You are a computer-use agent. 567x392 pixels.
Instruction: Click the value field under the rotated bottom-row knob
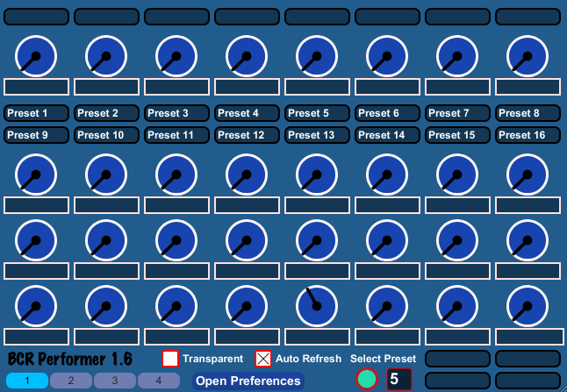pyautogui.click(x=317, y=337)
